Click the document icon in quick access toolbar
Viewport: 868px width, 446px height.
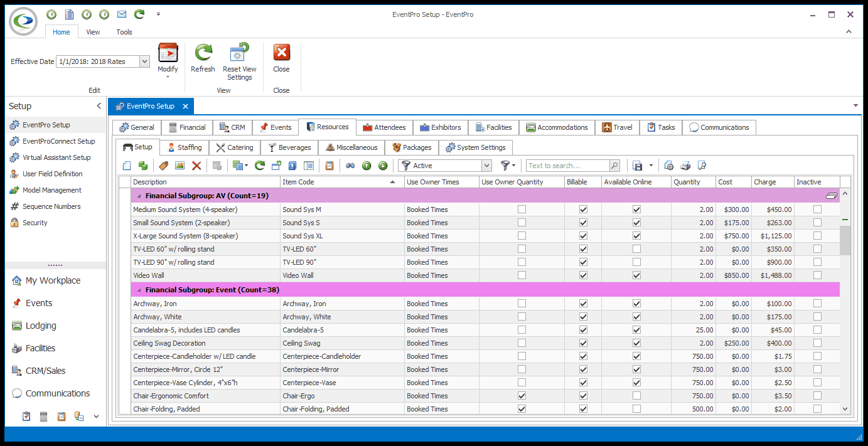pos(69,14)
